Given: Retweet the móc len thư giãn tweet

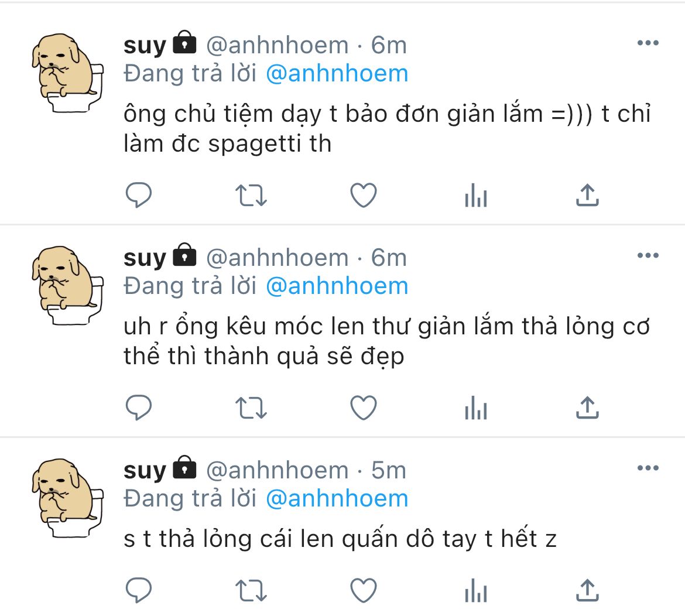Looking at the screenshot, I should point(251,408).
